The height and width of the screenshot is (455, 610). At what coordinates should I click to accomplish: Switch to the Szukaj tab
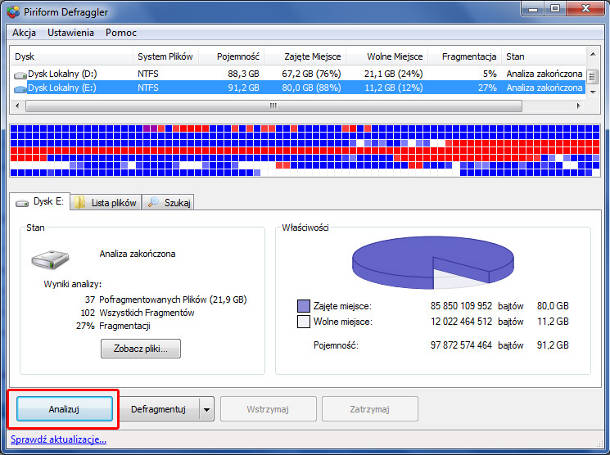[168, 203]
